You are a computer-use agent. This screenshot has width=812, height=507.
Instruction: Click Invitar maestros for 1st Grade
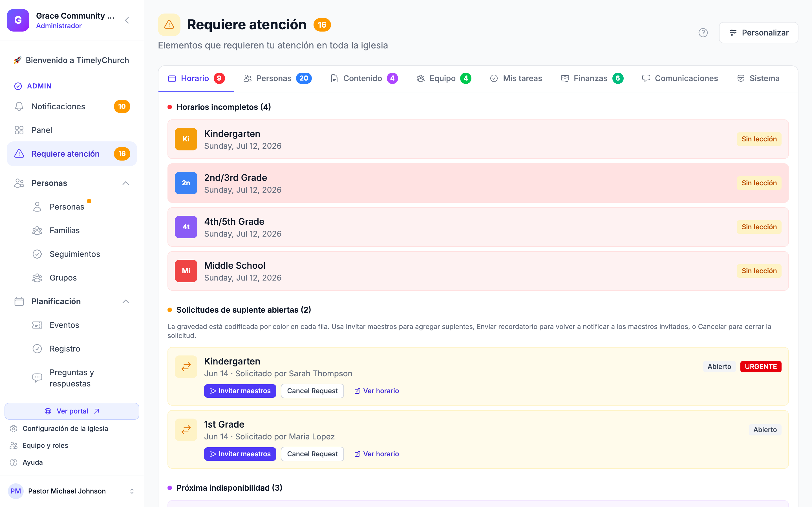(240, 454)
